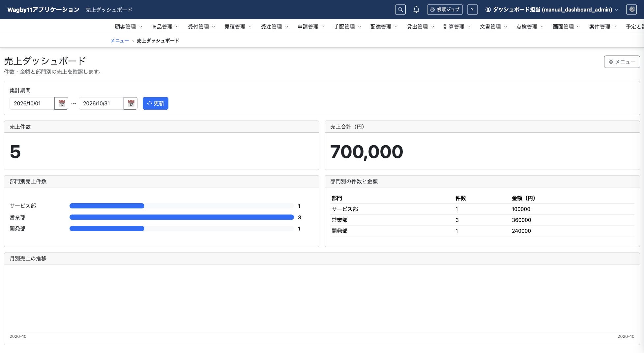Click the 件数 column header

click(460, 198)
